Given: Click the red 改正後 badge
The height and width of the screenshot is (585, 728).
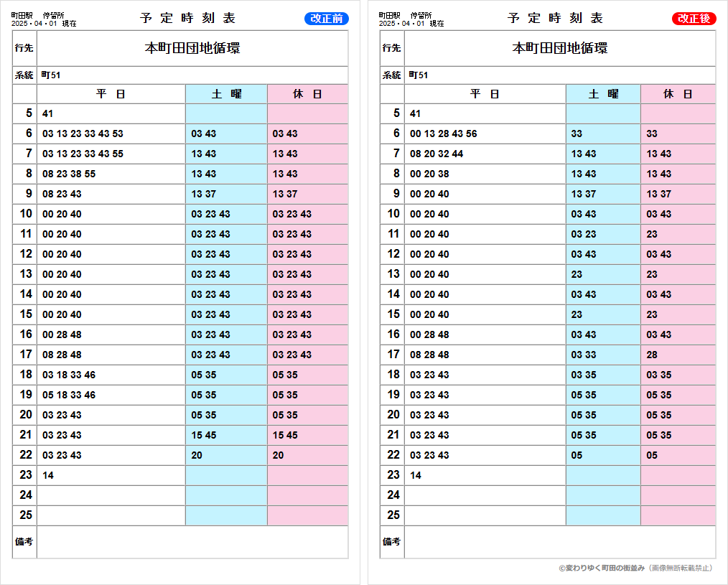Looking at the screenshot, I should [694, 19].
